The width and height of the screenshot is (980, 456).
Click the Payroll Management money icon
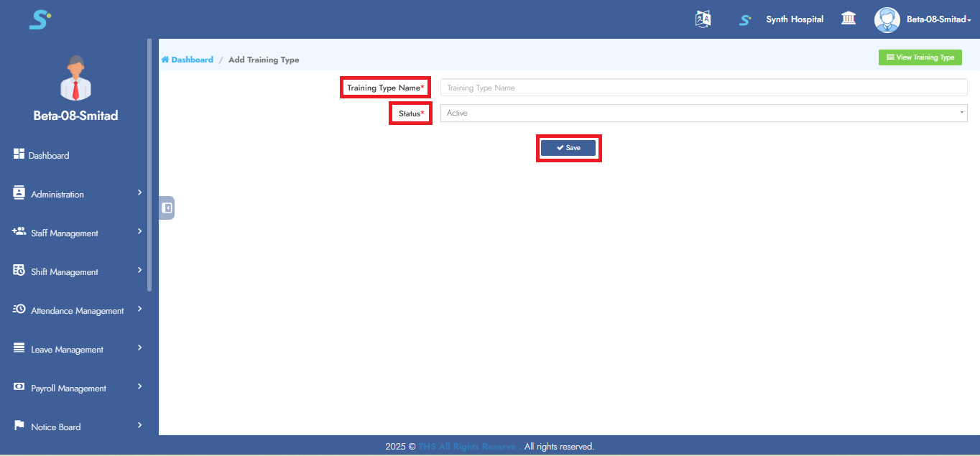tap(19, 387)
